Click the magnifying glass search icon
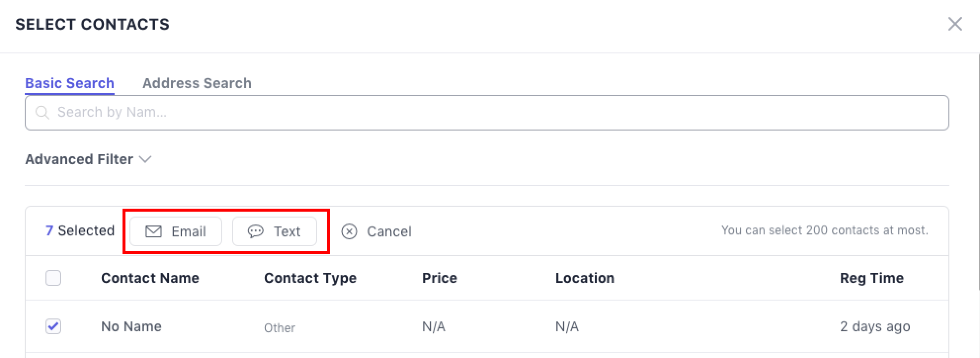The width and height of the screenshot is (980, 358). click(x=42, y=113)
